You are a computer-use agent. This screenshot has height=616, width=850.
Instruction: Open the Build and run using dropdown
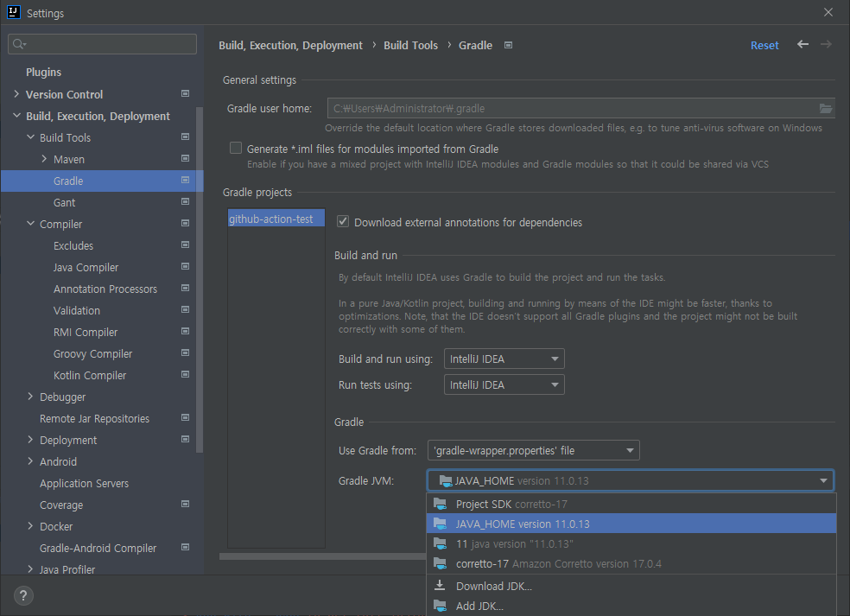pos(504,359)
